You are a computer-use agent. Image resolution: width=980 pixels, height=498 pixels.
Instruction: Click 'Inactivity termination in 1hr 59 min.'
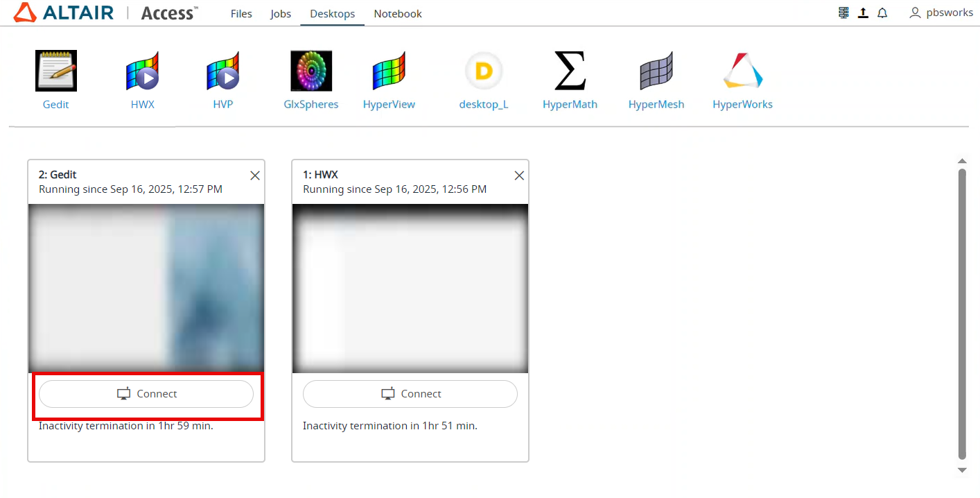(x=126, y=426)
